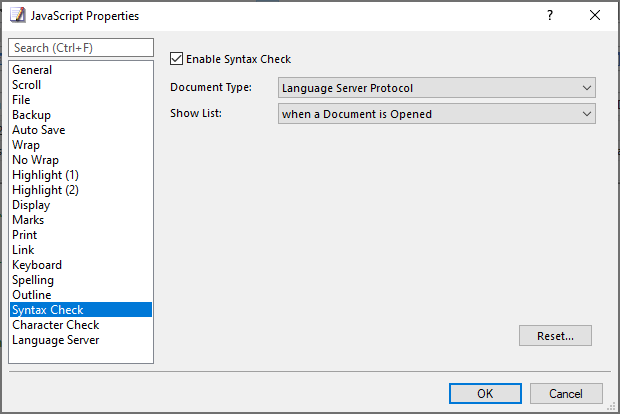Open the Document Type dropdown

click(437, 88)
